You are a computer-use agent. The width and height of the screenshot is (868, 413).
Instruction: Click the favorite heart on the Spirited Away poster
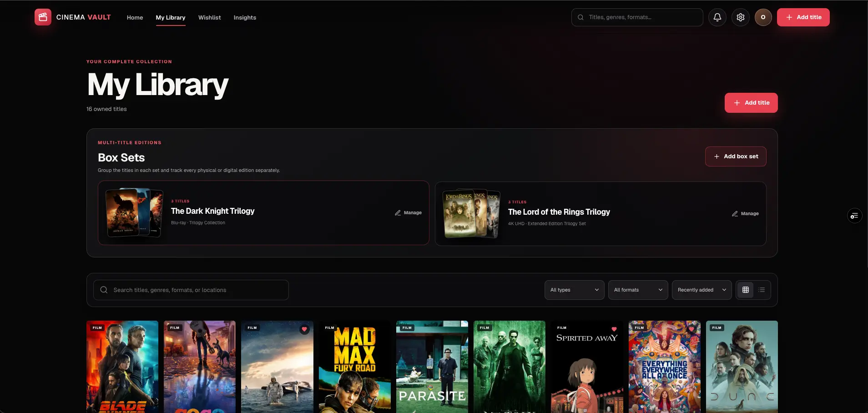(614, 329)
